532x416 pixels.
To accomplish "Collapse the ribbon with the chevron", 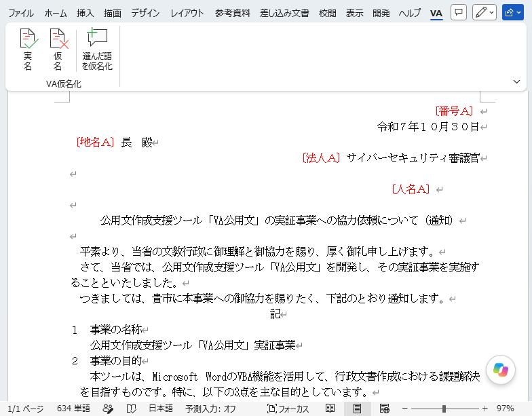I will 516,81.
